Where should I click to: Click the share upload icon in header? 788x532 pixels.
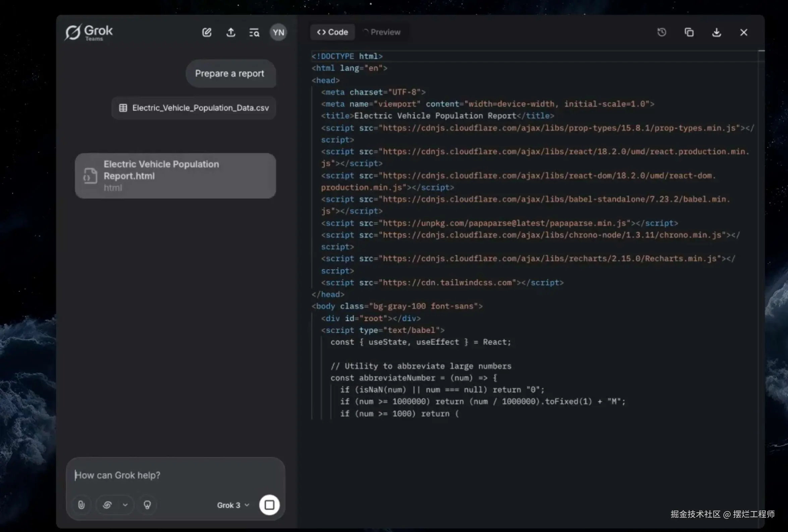click(231, 32)
